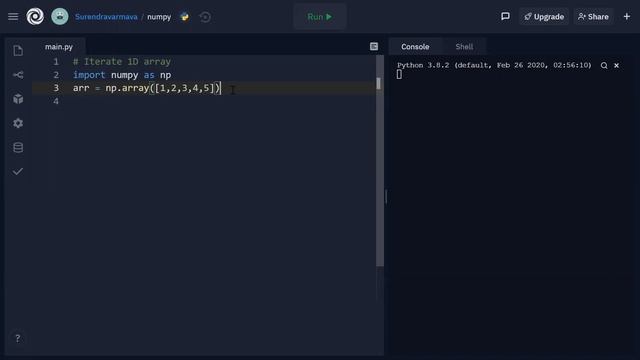Image resolution: width=640 pixels, height=360 pixels.
Task: Open the Database sidebar icon
Action: (18, 147)
